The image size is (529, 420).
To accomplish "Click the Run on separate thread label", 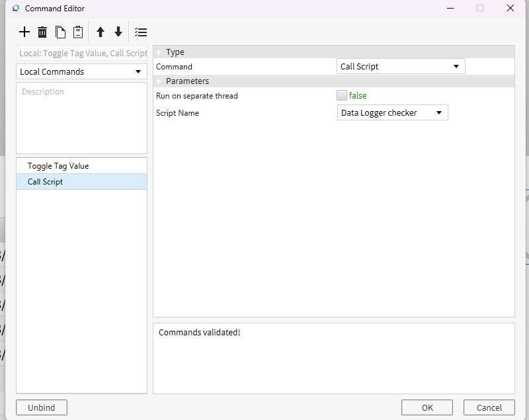I will (196, 96).
